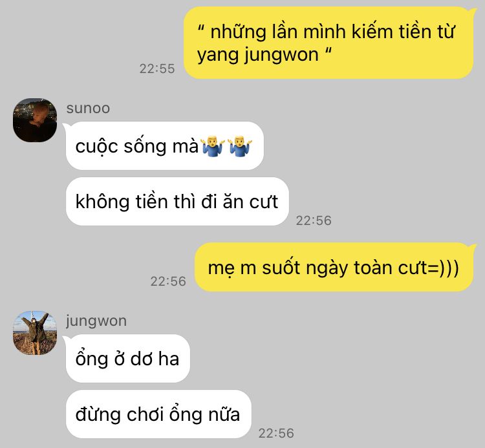485x448 pixels.
Task: Tap the 22:55 timestamp
Action: point(157,69)
